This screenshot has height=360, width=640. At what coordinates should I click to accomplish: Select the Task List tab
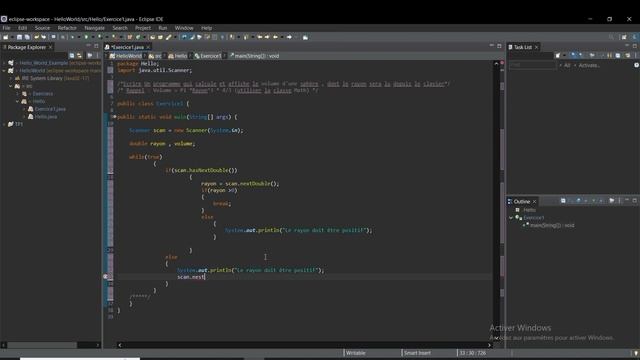(522, 47)
